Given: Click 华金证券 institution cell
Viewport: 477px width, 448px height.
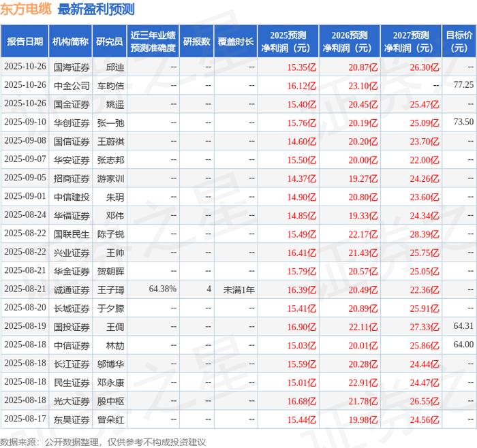Looking at the screenshot, I should coord(72,271).
